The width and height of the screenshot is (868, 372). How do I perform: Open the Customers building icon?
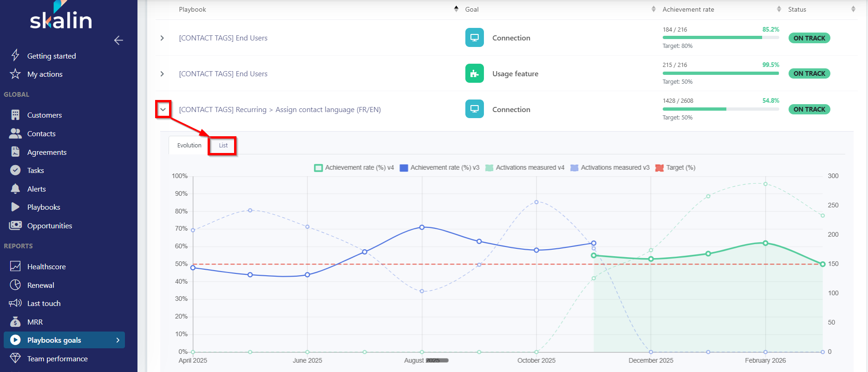point(15,115)
